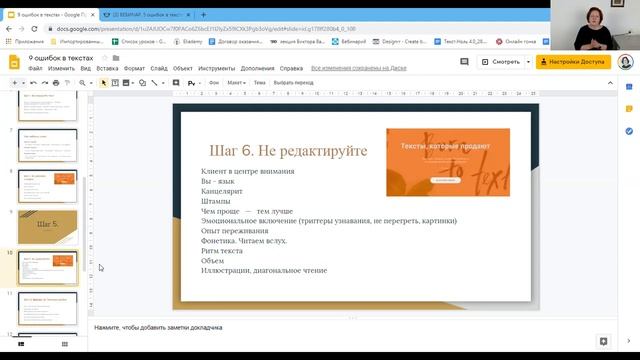Viewport: 640px width, 360px height.
Task: Open the Keep notes side panel icon
Action: pyautogui.click(x=629, y=109)
